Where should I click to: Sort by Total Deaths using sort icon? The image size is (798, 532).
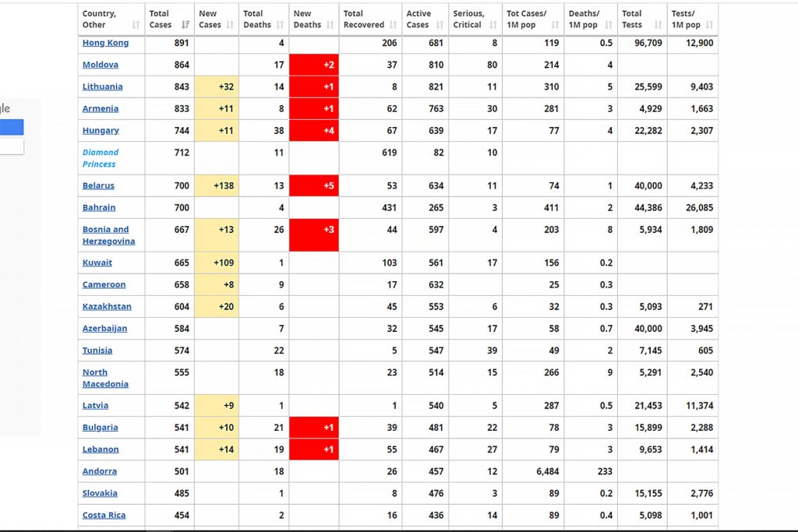click(x=280, y=25)
